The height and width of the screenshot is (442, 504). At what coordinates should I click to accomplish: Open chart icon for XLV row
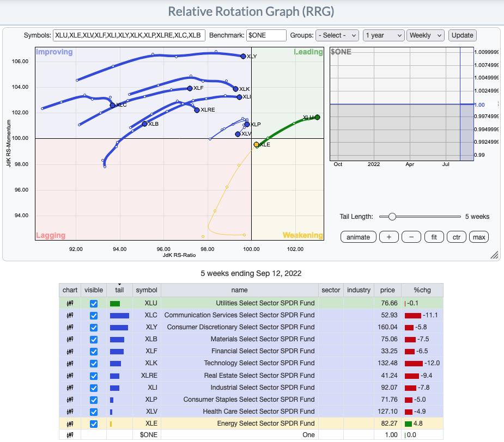tap(70, 412)
